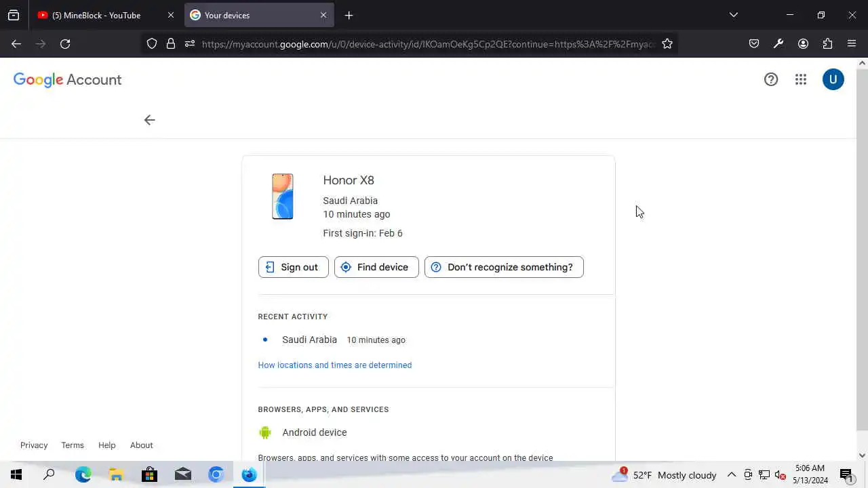Viewport: 868px width, 488px height.
Task: Return to devices list via back arrow
Action: (x=149, y=120)
